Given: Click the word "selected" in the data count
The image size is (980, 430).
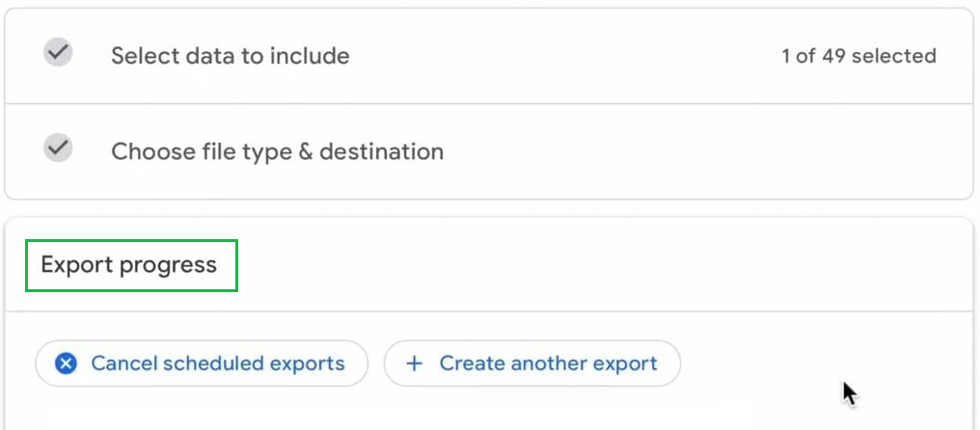Looking at the screenshot, I should point(893,56).
